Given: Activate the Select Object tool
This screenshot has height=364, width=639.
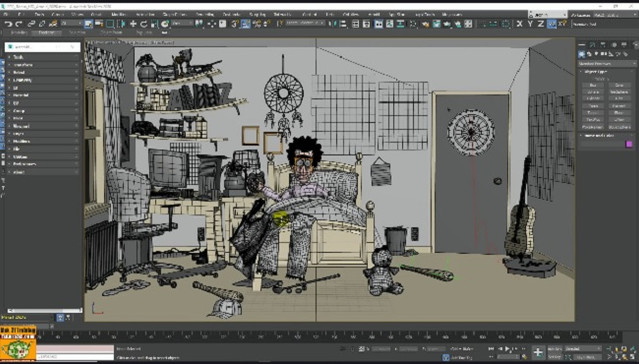Looking at the screenshot, I should tap(88, 24).
